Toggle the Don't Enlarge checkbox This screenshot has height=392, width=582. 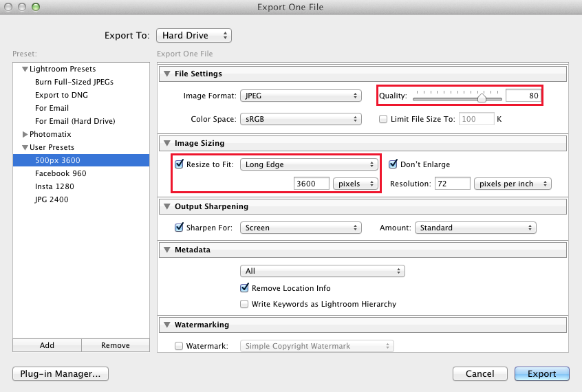[393, 164]
